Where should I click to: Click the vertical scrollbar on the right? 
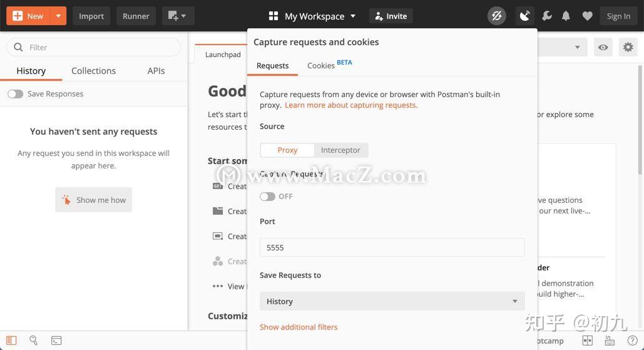click(x=641, y=119)
